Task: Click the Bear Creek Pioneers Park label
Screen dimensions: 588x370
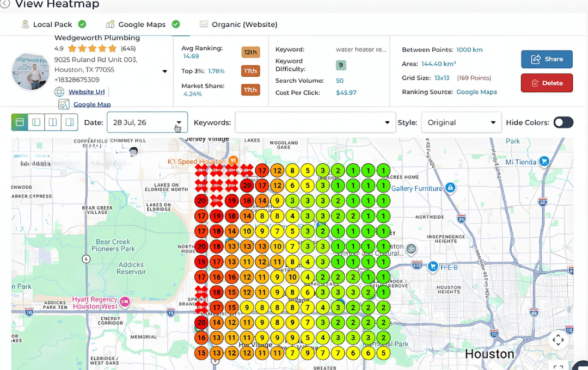Action: click(x=113, y=245)
